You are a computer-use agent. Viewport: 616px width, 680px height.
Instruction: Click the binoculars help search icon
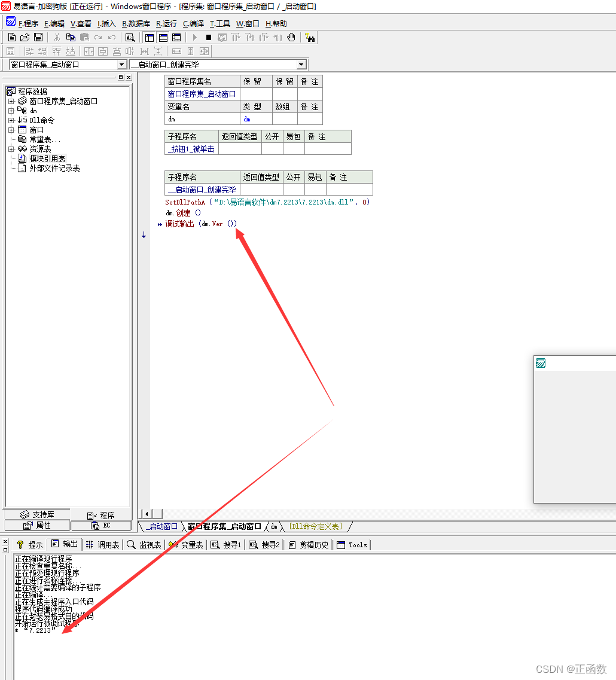(310, 38)
